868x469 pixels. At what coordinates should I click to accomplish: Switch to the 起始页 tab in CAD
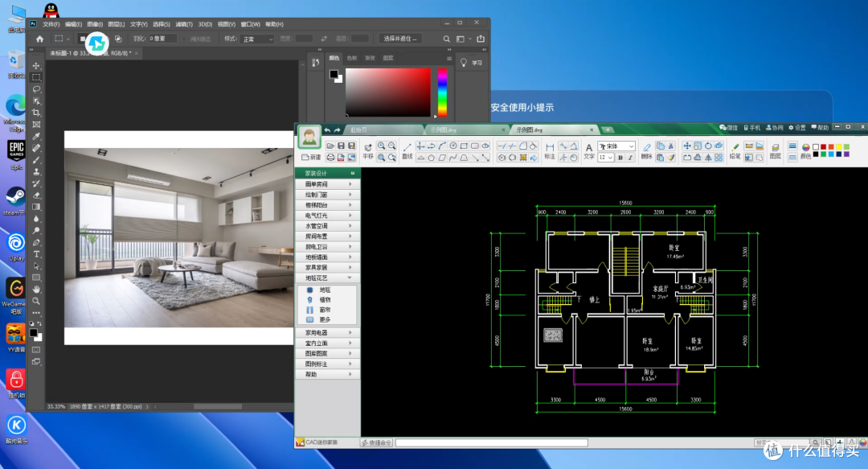coord(358,130)
